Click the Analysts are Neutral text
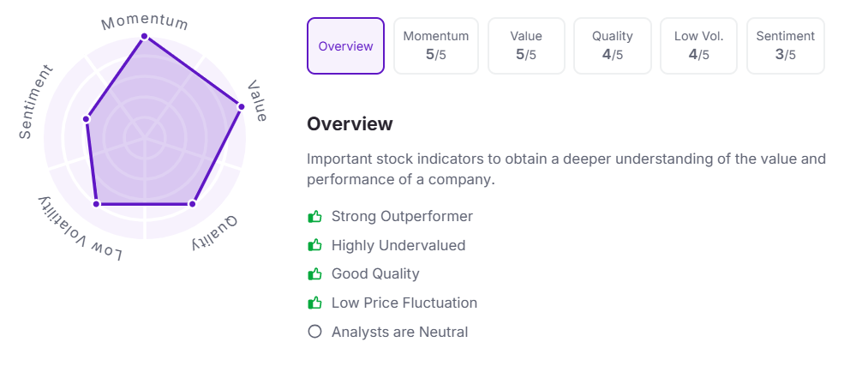 coord(399,332)
